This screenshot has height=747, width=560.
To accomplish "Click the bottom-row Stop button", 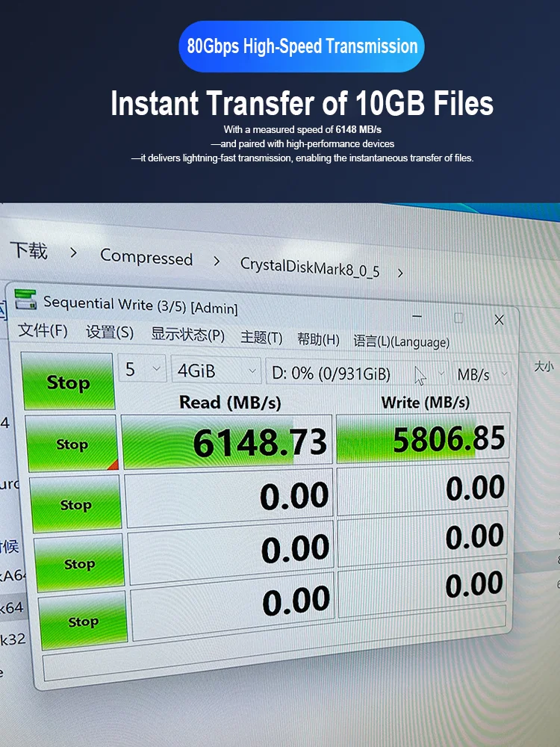I will coord(83,621).
